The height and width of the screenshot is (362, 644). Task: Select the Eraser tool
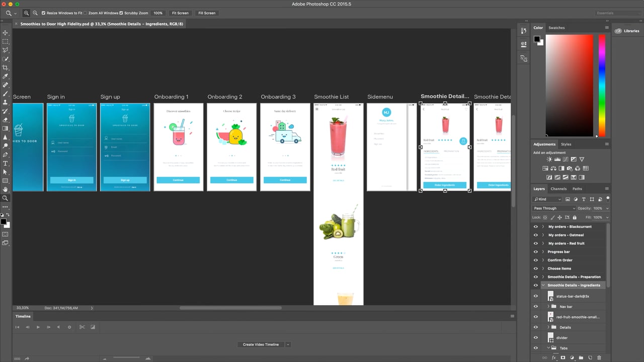click(x=6, y=120)
